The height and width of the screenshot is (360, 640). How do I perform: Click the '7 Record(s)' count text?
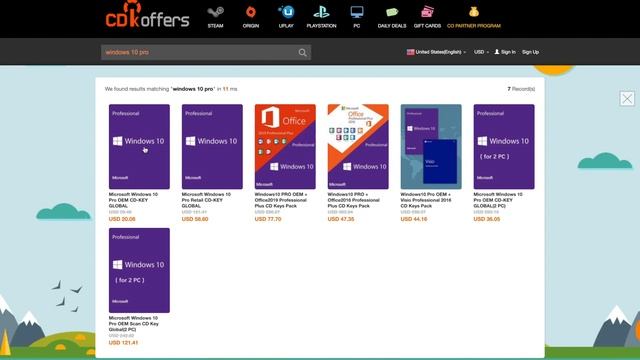(x=521, y=89)
